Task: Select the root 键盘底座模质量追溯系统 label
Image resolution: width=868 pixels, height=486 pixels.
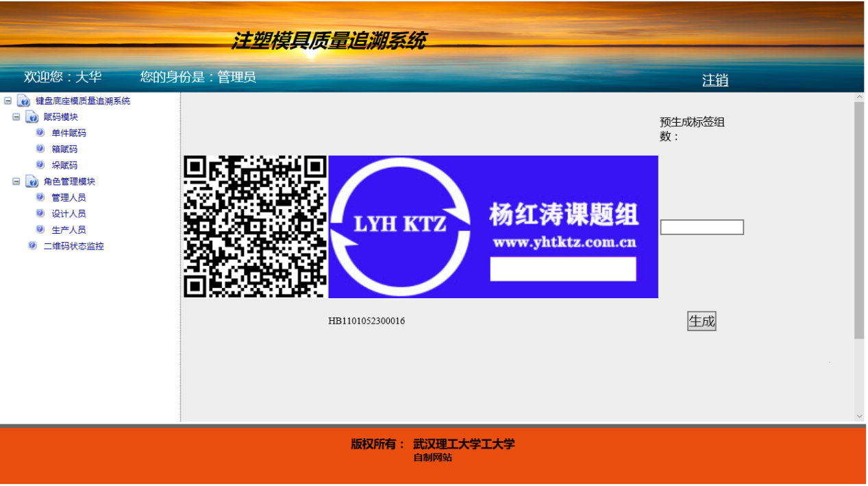Action: (83, 101)
